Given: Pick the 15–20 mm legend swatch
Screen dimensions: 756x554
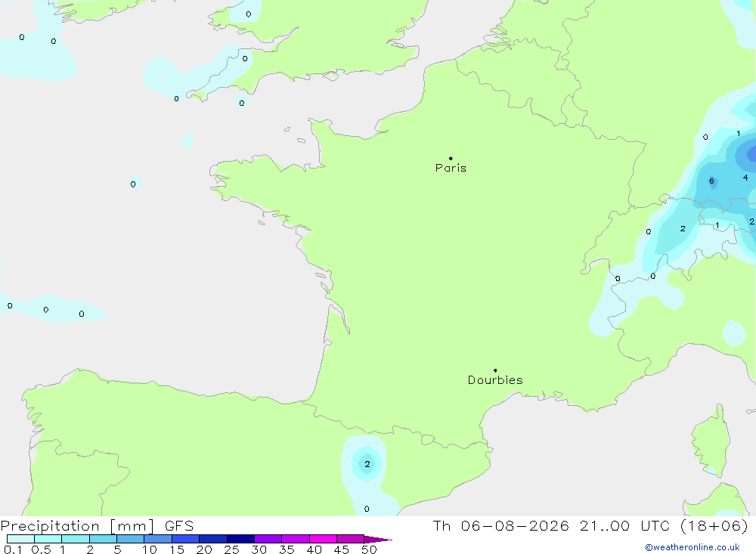Looking at the screenshot, I should tap(186, 539).
